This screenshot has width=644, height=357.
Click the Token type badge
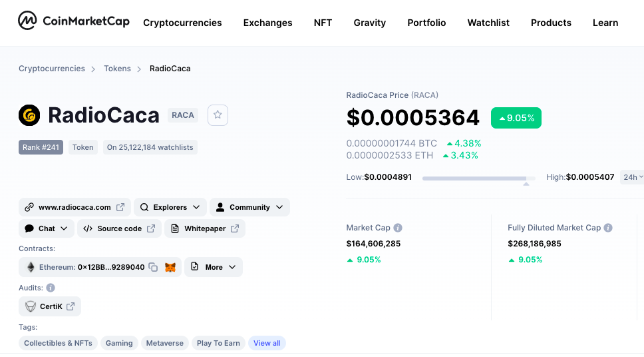click(x=83, y=147)
